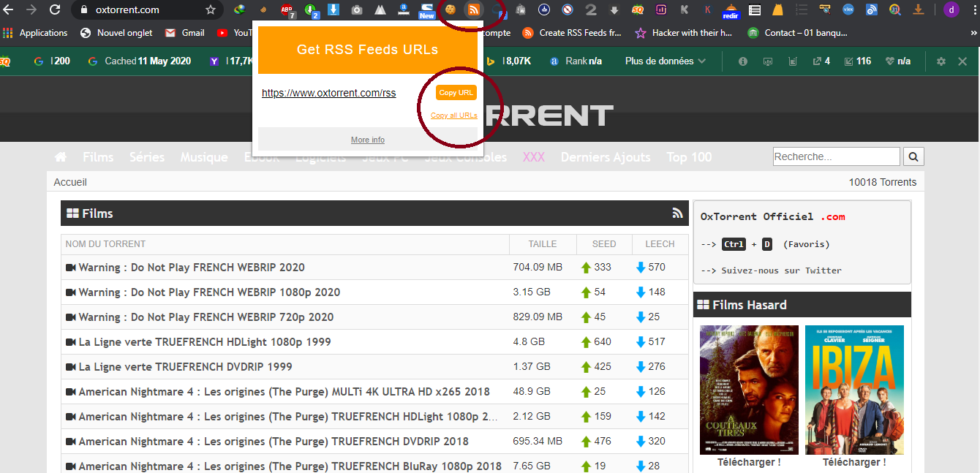Click the camera screenshot extension icon
This screenshot has width=980, height=473.
tap(356, 10)
